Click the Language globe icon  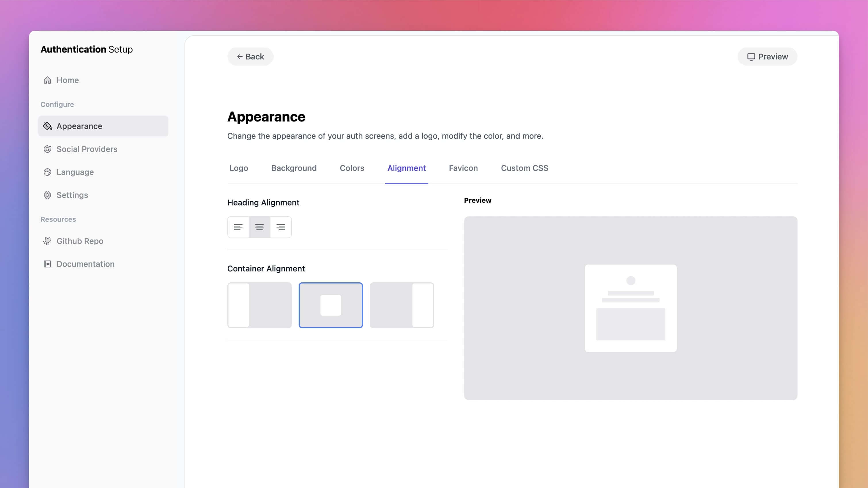47,172
